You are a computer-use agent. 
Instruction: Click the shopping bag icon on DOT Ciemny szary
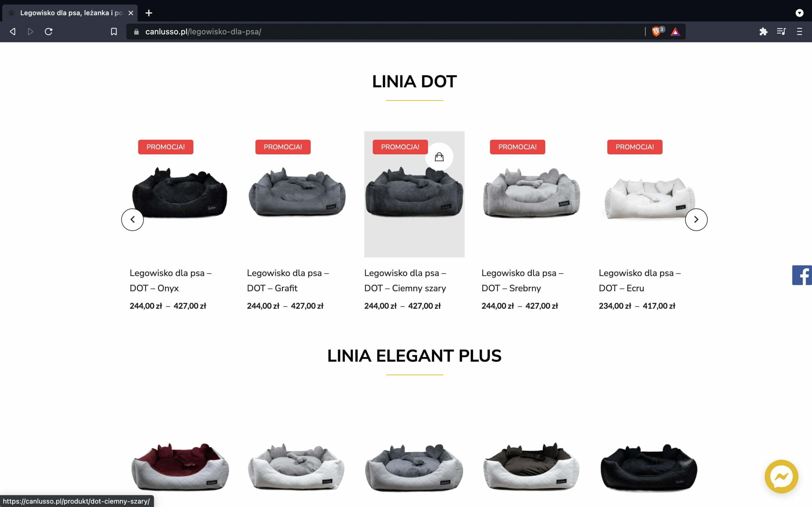click(x=439, y=157)
